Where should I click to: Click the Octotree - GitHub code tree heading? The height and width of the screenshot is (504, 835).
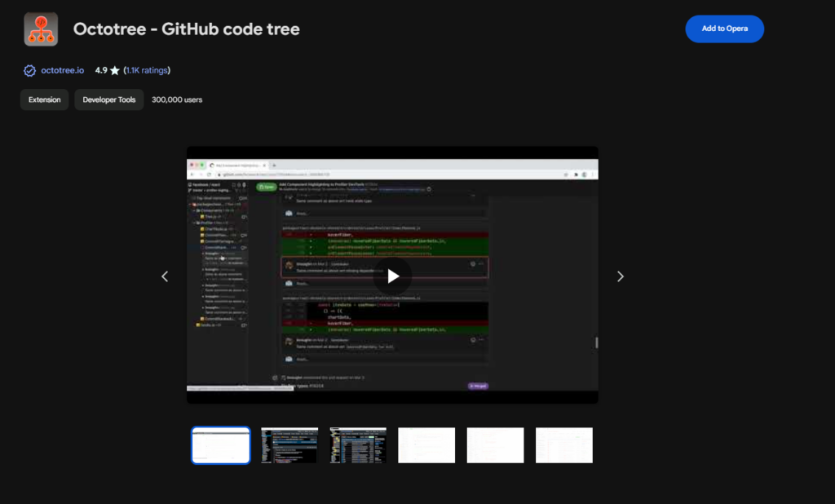(187, 29)
